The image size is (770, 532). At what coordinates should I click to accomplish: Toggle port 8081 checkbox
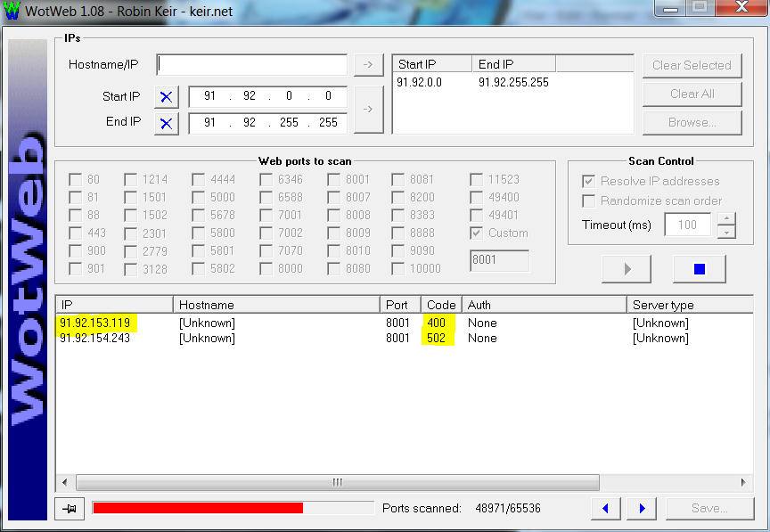tap(397, 179)
